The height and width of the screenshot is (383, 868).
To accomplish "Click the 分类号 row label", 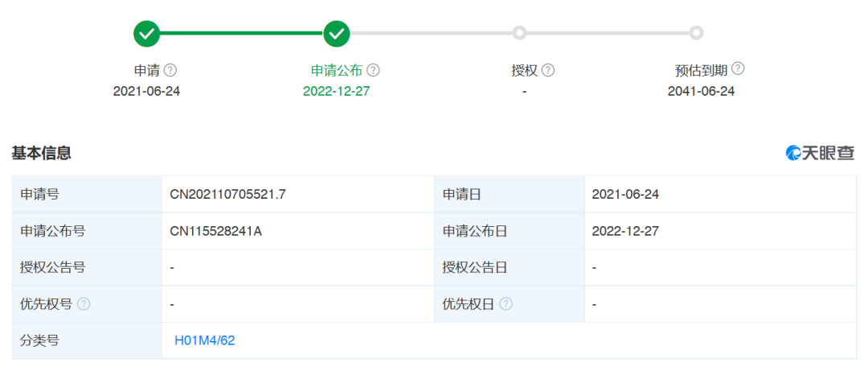I will tap(39, 340).
